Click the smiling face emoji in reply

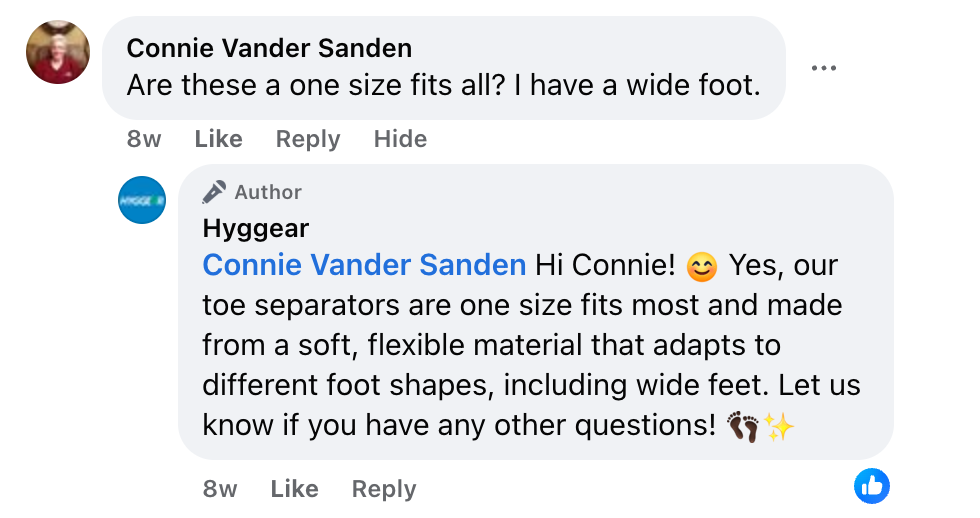tap(703, 266)
